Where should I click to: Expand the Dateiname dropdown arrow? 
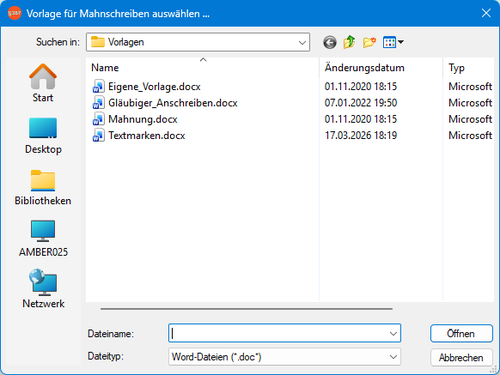pos(393,333)
